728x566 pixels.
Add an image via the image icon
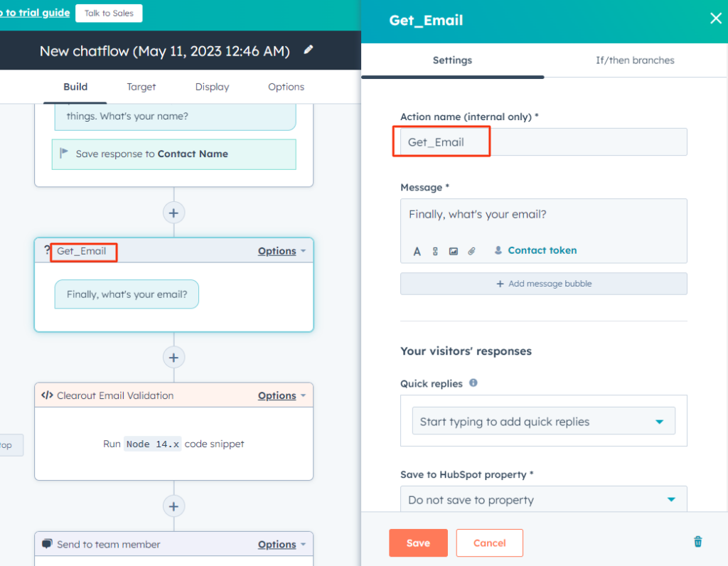pos(453,250)
